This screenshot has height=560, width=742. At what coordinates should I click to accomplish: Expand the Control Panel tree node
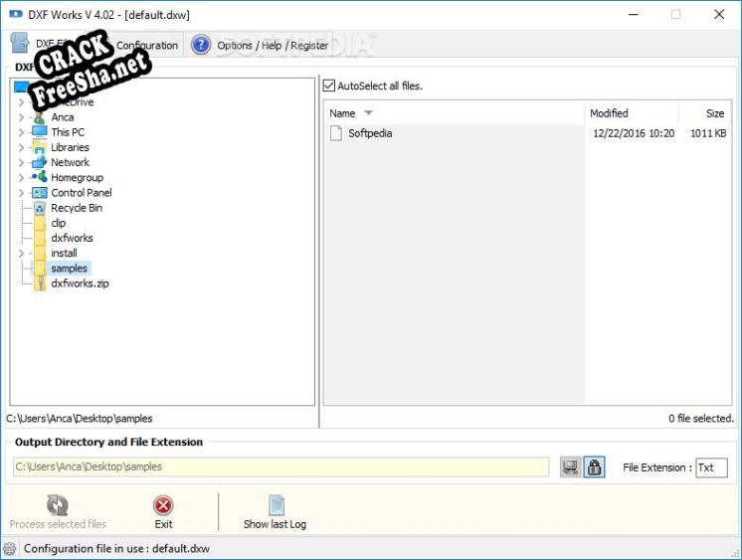click(x=21, y=193)
